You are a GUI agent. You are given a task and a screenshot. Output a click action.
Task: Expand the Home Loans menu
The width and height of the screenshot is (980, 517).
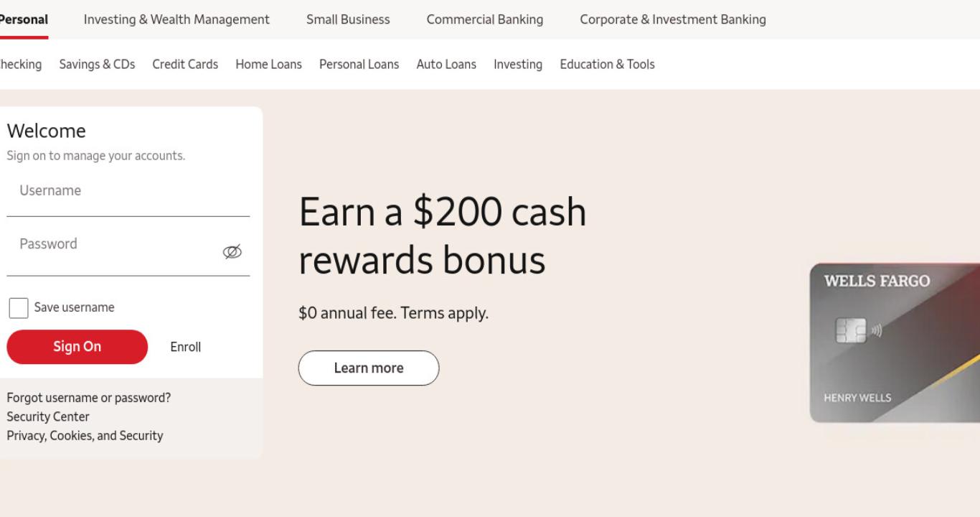point(268,64)
